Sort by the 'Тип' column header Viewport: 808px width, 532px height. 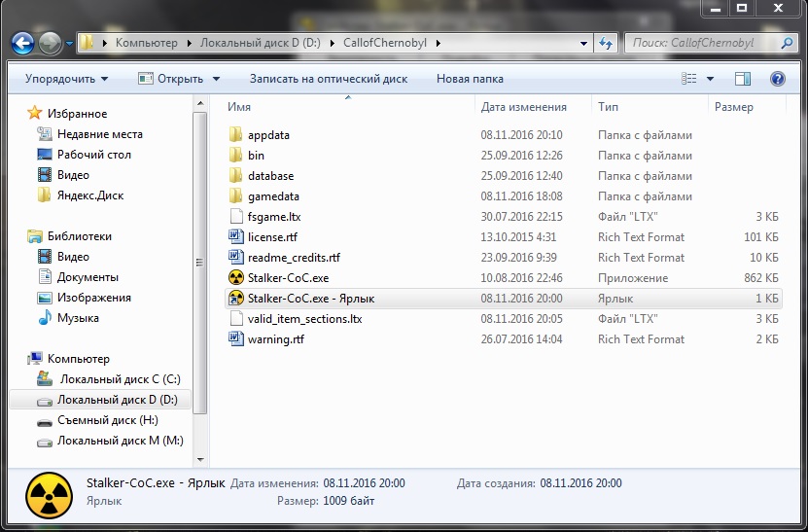(x=608, y=107)
